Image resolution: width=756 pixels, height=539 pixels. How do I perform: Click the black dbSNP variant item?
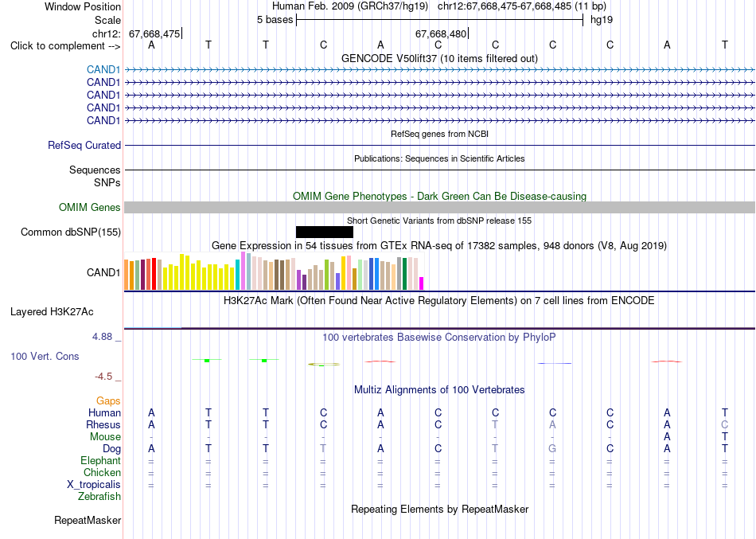(325, 232)
